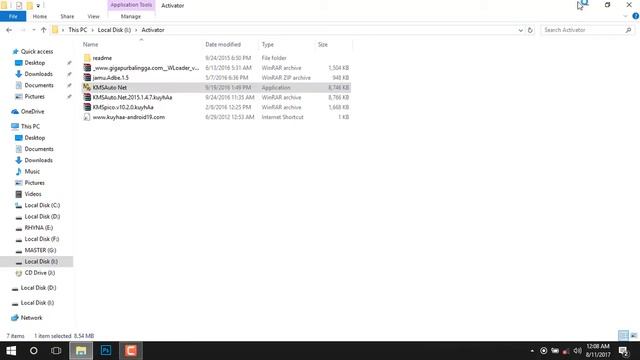The width and height of the screenshot is (640, 360).
Task: Click Local Disk (I:) breadcrumb in address bar
Action: click(114, 30)
